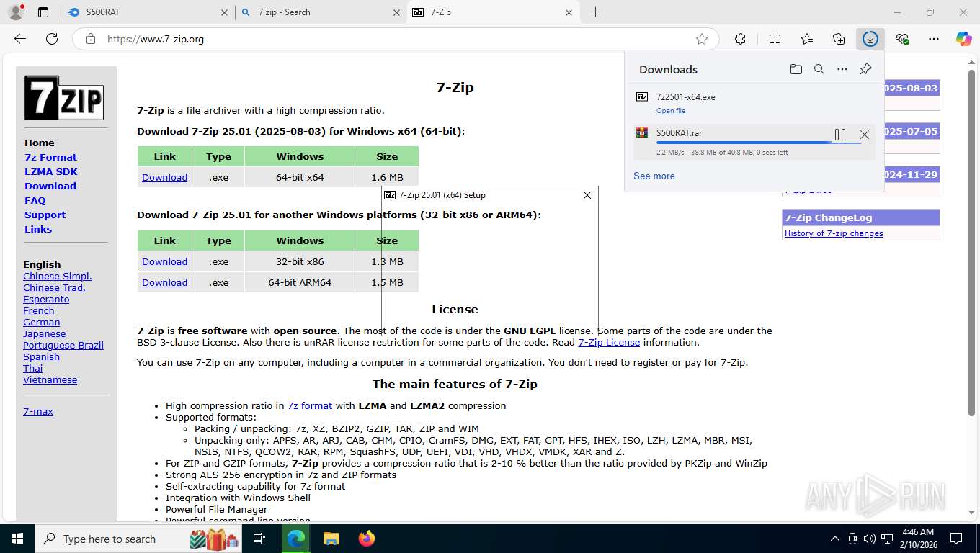The width and height of the screenshot is (980, 553).
Task: Open LZMA SDK sidebar link
Action: coord(50,171)
